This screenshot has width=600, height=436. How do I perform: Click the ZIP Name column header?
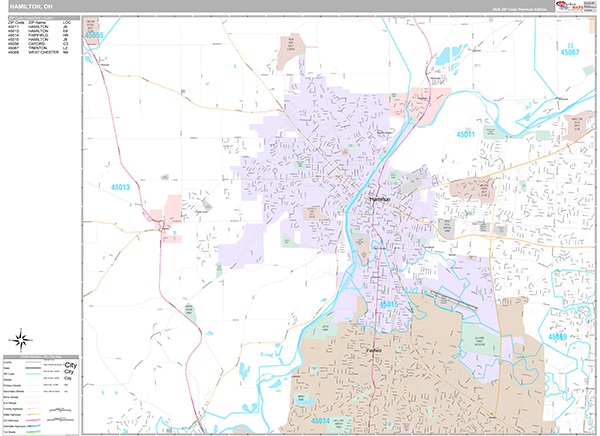point(39,20)
